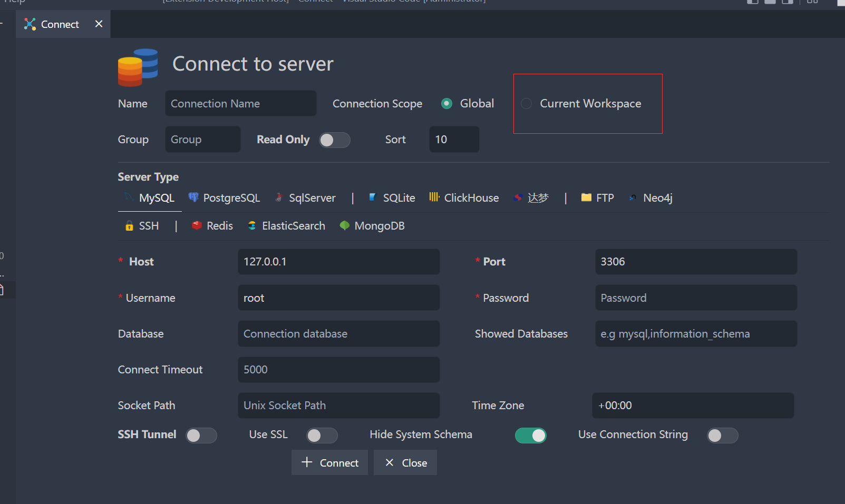Select the MongoDB server type
The height and width of the screenshot is (504, 845).
pyautogui.click(x=379, y=225)
